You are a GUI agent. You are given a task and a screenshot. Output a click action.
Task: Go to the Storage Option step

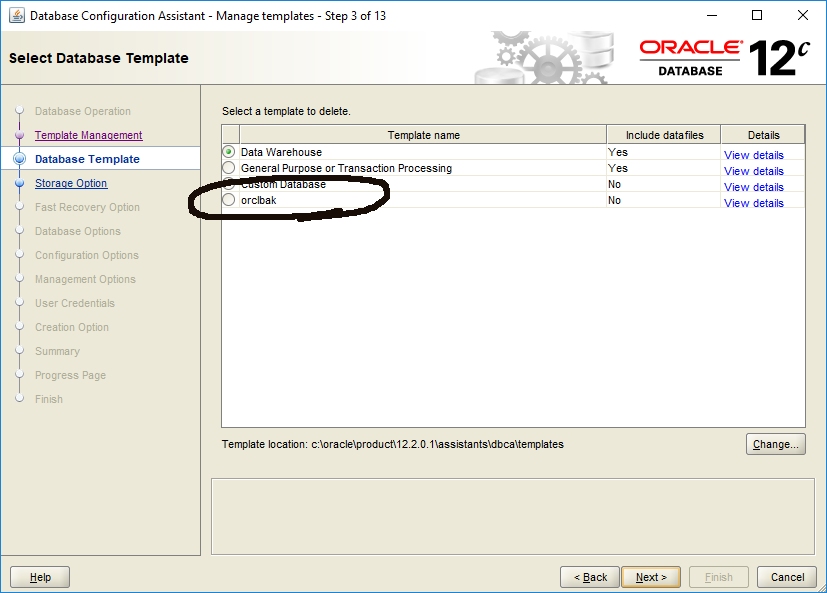click(71, 183)
